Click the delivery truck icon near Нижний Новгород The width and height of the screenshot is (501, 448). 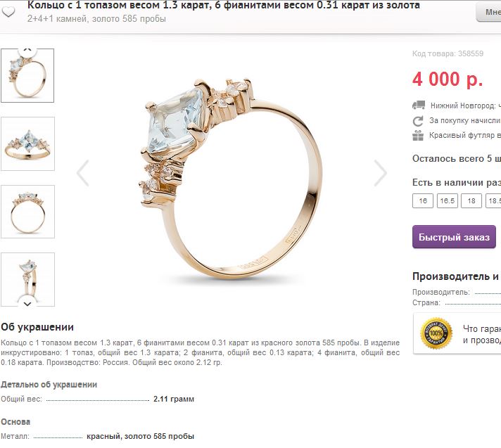pos(419,105)
